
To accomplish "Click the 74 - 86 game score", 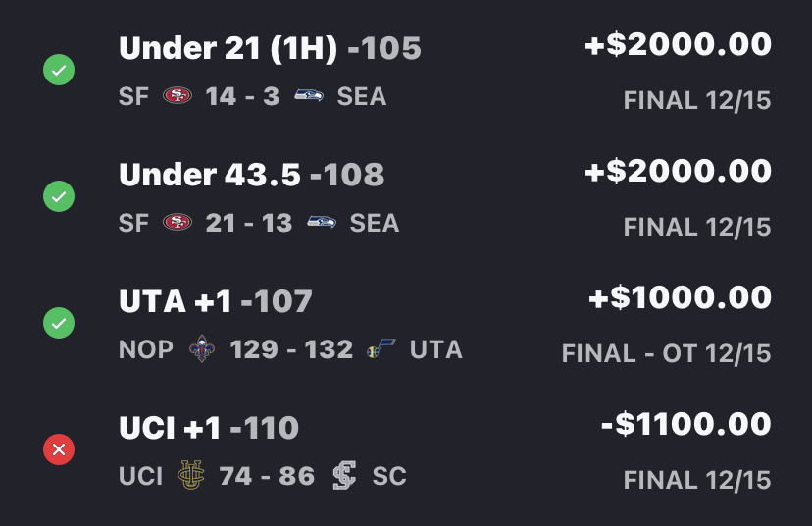I will [267, 477].
